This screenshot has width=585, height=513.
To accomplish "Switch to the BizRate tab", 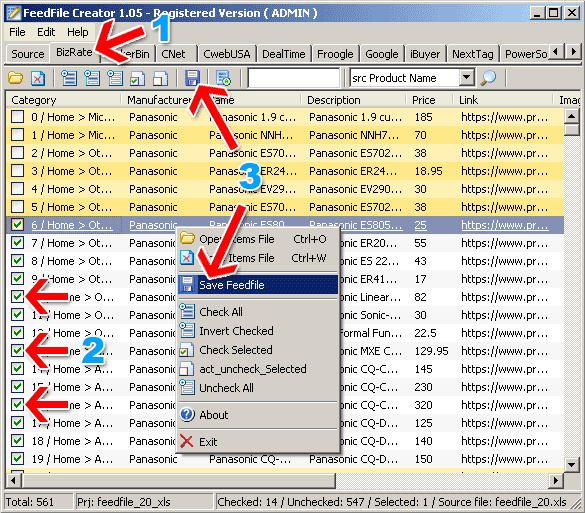I will (74, 52).
